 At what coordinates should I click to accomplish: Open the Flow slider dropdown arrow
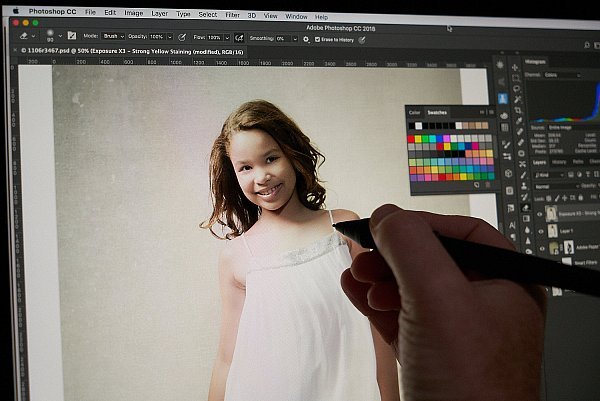coord(227,38)
